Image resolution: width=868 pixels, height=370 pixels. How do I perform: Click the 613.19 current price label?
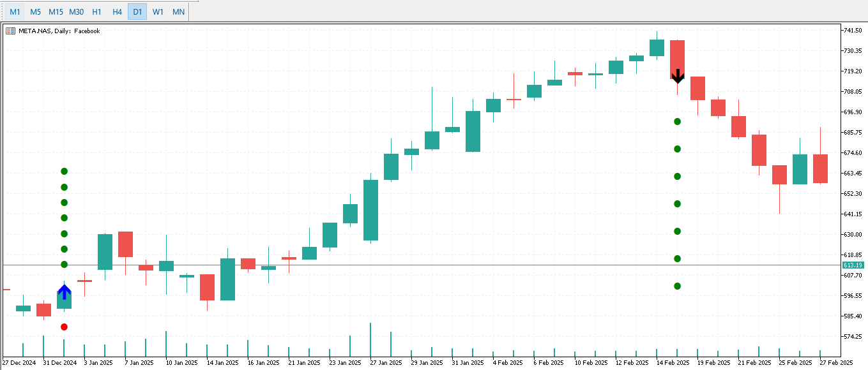pyautogui.click(x=853, y=265)
